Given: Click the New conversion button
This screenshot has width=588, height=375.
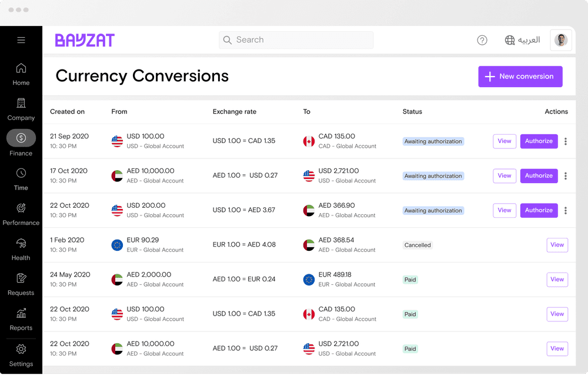Looking at the screenshot, I should (x=520, y=77).
